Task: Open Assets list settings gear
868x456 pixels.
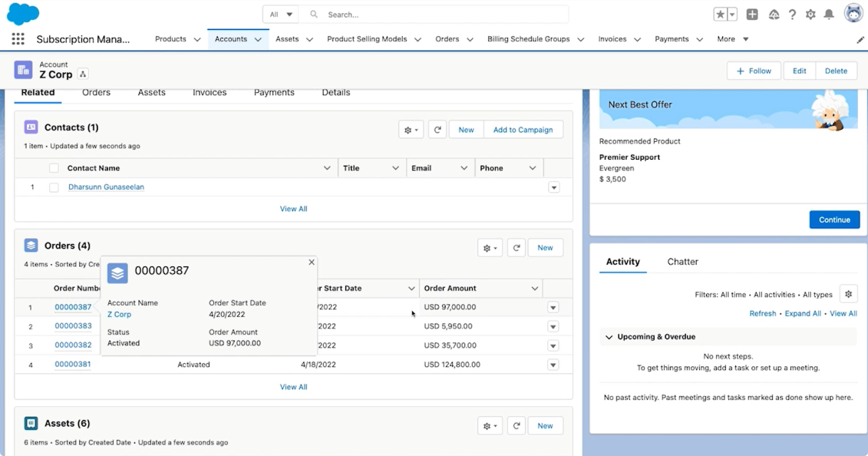Action: point(490,426)
